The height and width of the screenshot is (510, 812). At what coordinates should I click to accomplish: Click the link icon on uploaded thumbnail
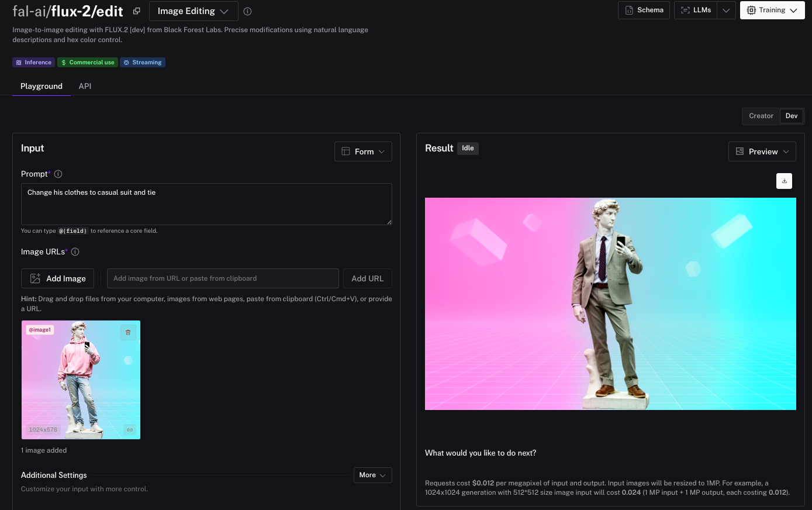point(130,430)
